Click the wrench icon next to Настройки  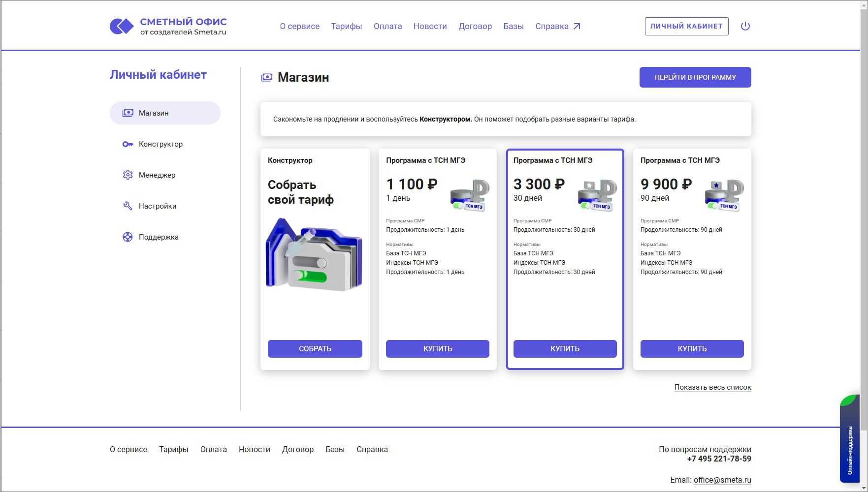(x=128, y=206)
